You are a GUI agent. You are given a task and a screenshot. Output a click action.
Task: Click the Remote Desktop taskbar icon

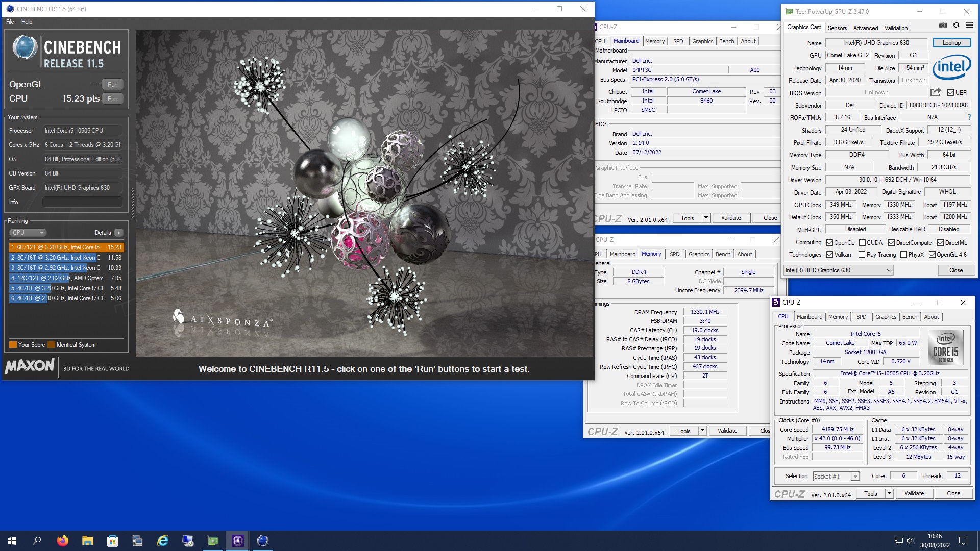click(x=188, y=541)
